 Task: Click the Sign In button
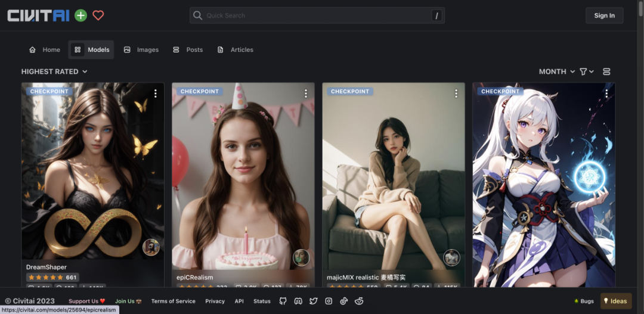click(604, 15)
